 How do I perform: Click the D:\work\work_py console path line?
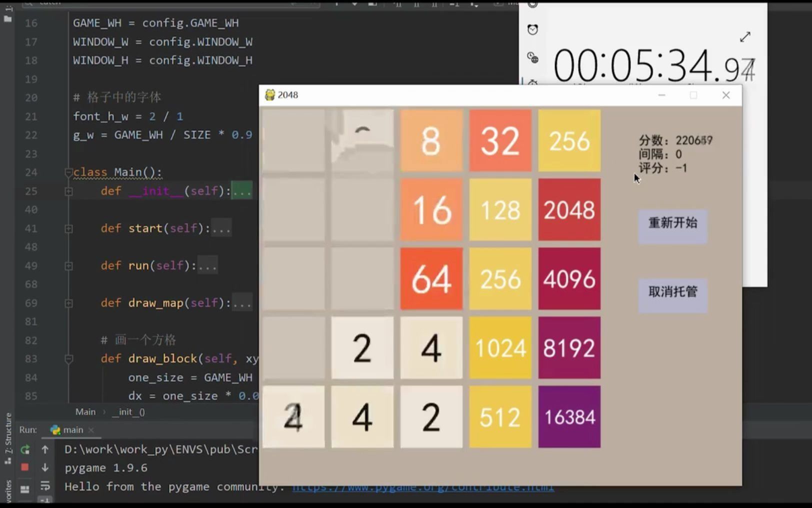161,449
